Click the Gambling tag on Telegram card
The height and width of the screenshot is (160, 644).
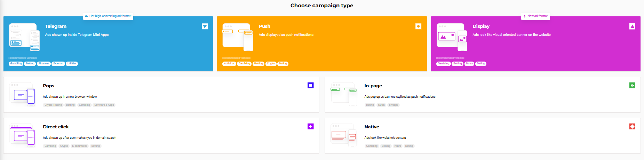click(x=16, y=64)
